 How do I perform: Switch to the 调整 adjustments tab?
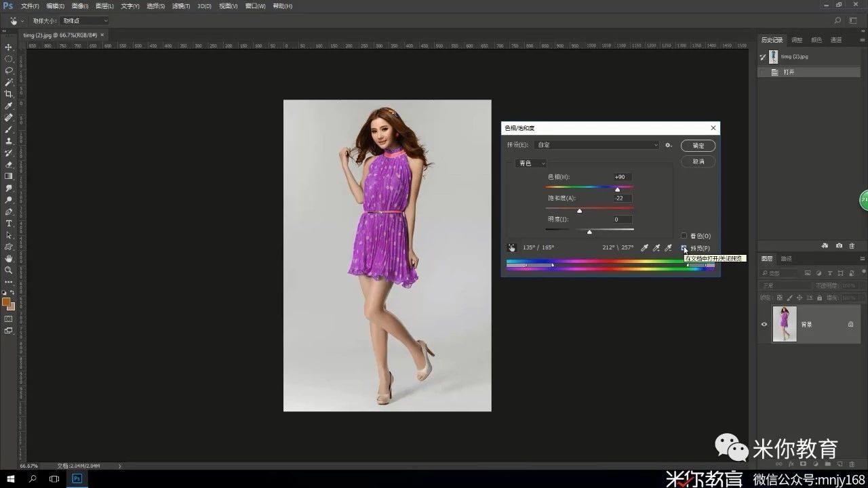[797, 40]
